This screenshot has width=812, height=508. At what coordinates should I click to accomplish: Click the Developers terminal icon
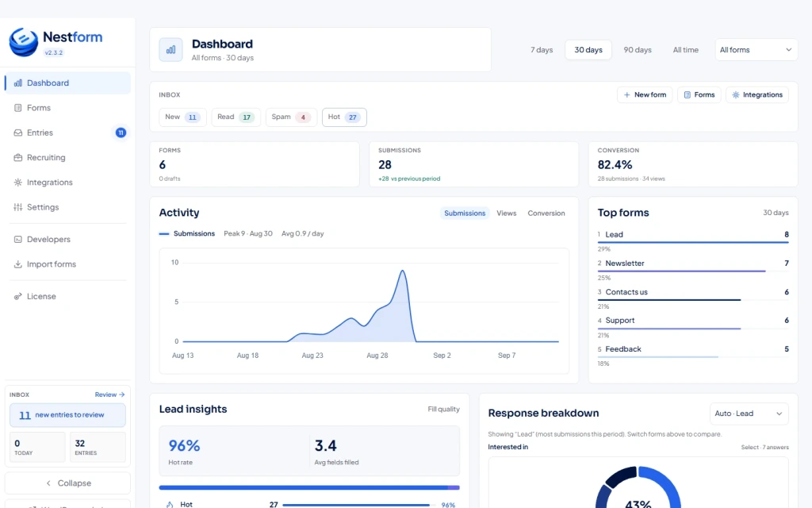(x=18, y=240)
